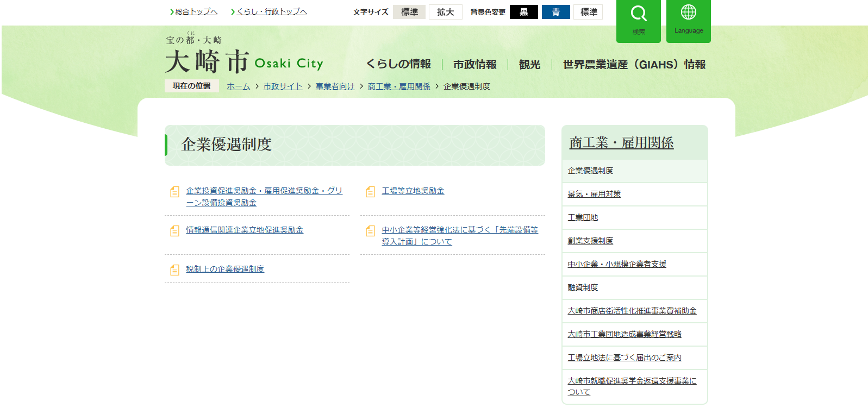
Task: Click 市政サイト in the breadcrumb
Action: coord(283,86)
